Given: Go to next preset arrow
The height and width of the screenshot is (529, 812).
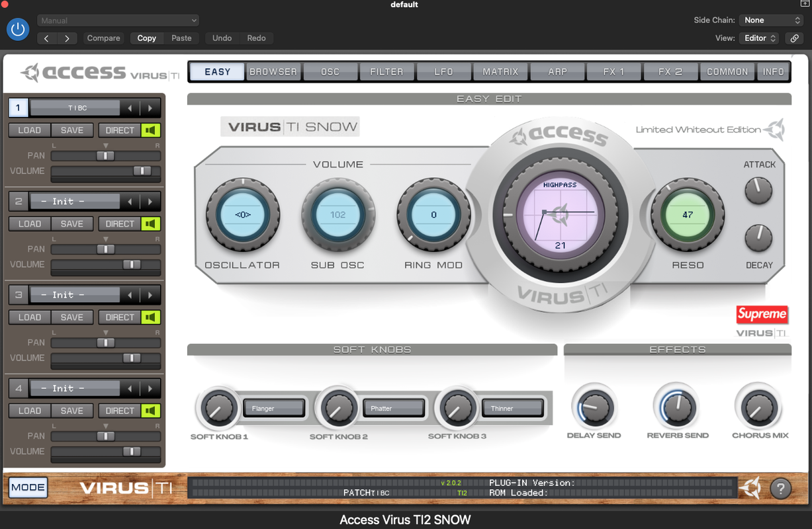Looking at the screenshot, I should pyautogui.click(x=67, y=38).
